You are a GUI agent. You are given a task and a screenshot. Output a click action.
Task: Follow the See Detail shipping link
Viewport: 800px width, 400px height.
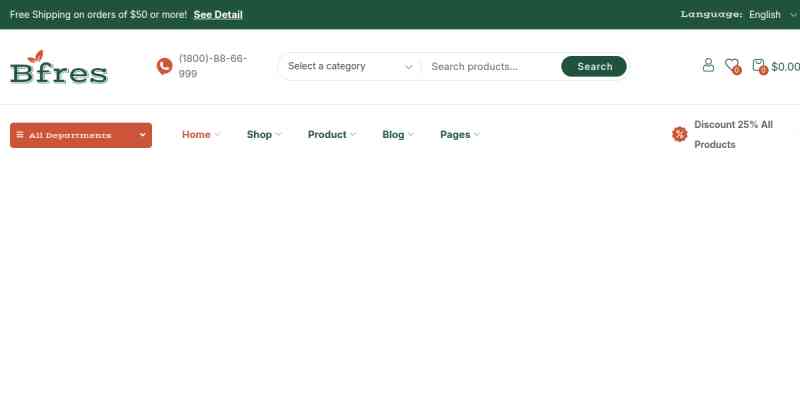[x=218, y=14]
